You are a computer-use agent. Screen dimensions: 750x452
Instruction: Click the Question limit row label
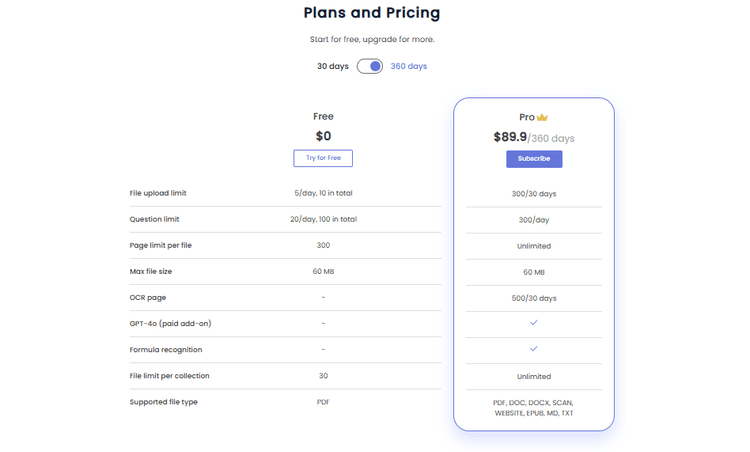154,219
